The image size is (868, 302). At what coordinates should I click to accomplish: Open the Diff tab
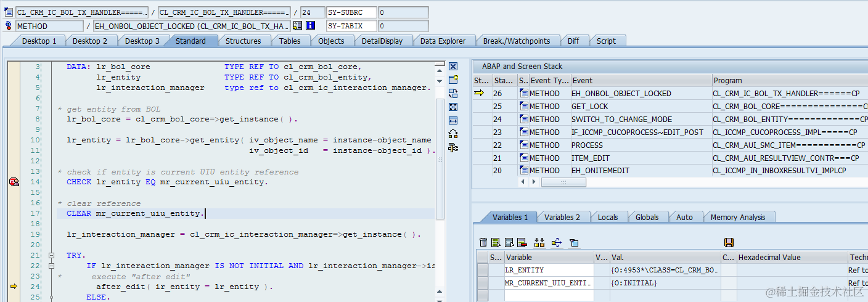573,41
